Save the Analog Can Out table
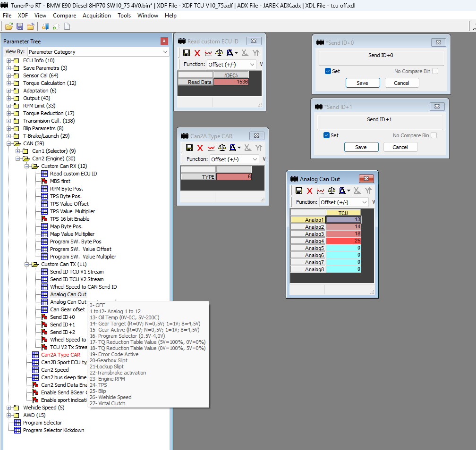Viewport: 476px width, 450px height. [x=299, y=191]
